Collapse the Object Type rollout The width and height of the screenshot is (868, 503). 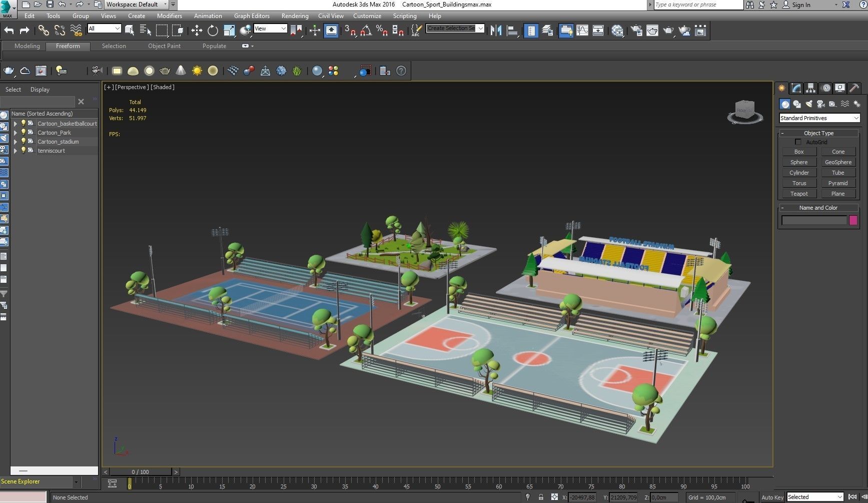tap(818, 133)
